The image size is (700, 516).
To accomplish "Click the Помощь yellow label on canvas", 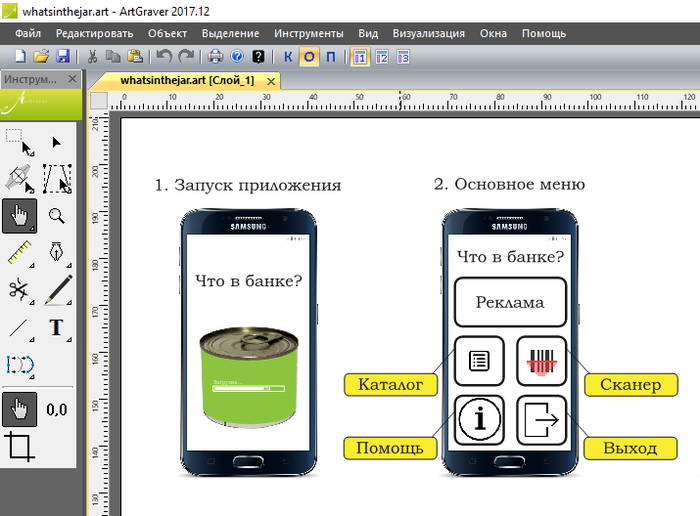I will pos(390,448).
